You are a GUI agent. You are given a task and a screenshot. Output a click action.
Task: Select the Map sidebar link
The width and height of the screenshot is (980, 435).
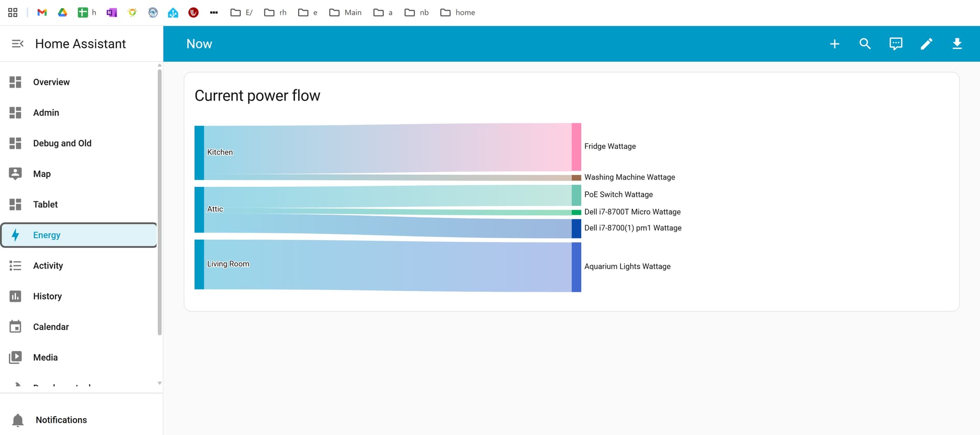(x=42, y=174)
